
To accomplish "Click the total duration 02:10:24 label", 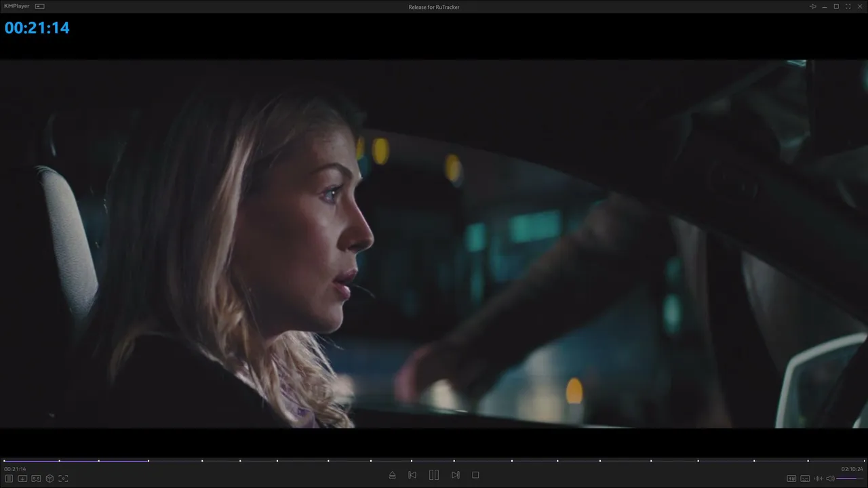I will (x=852, y=469).
